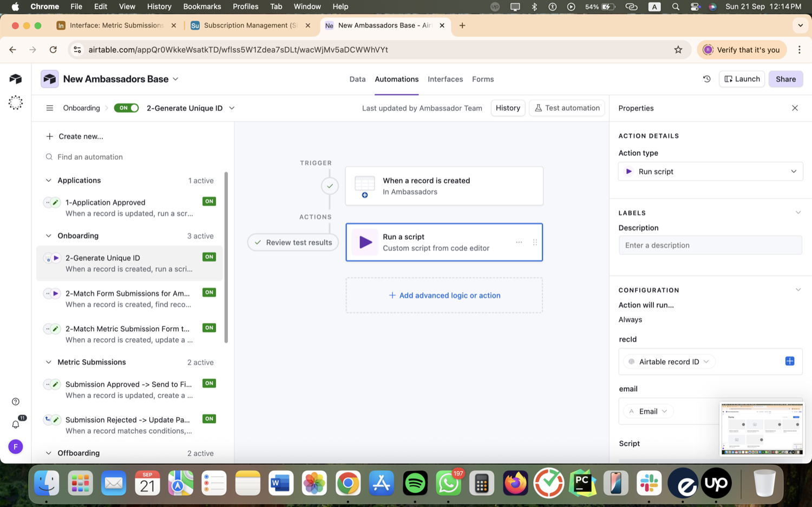
Task: Open WhatsApp from the dock
Action: [x=449, y=483]
